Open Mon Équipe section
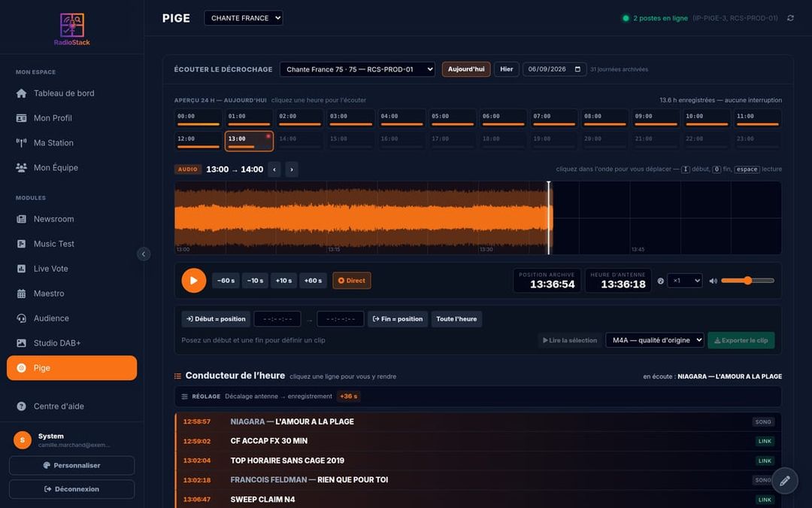The image size is (812, 508). (x=72, y=168)
